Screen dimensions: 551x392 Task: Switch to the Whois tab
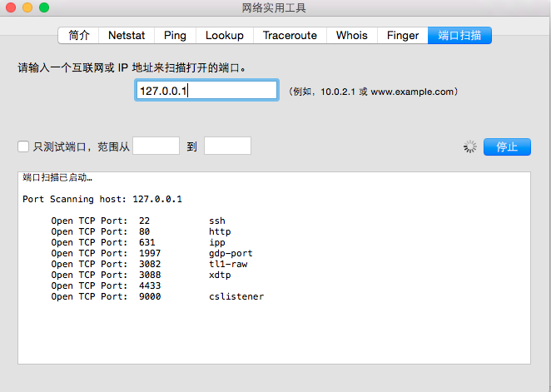352,36
